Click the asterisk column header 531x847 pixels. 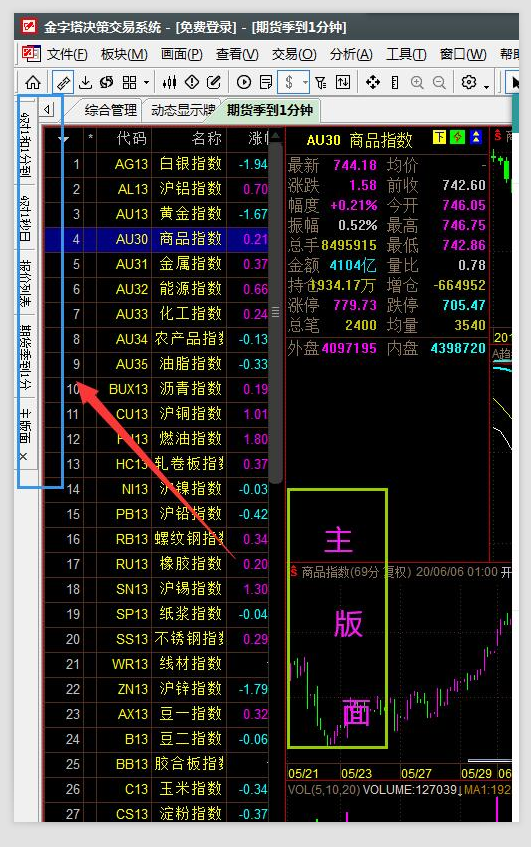point(90,138)
